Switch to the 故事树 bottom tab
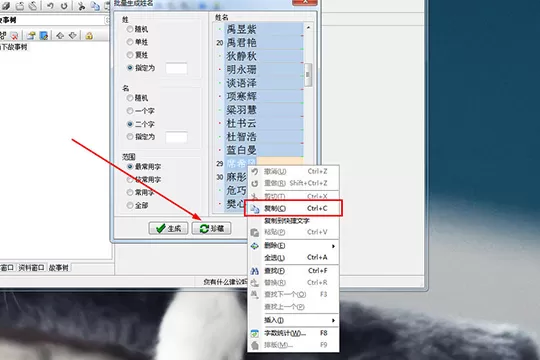The width and height of the screenshot is (540, 360). [x=59, y=268]
